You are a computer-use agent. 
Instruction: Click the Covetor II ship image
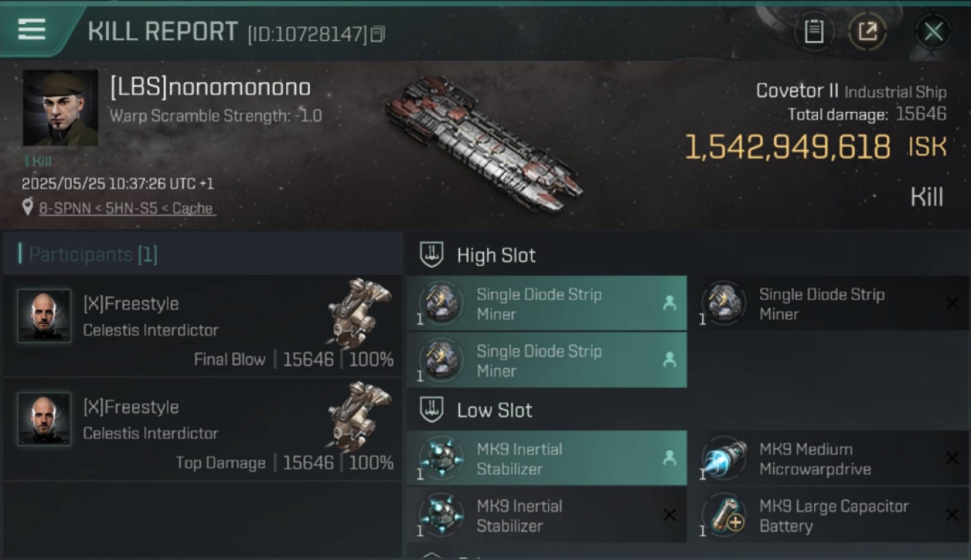(483, 143)
